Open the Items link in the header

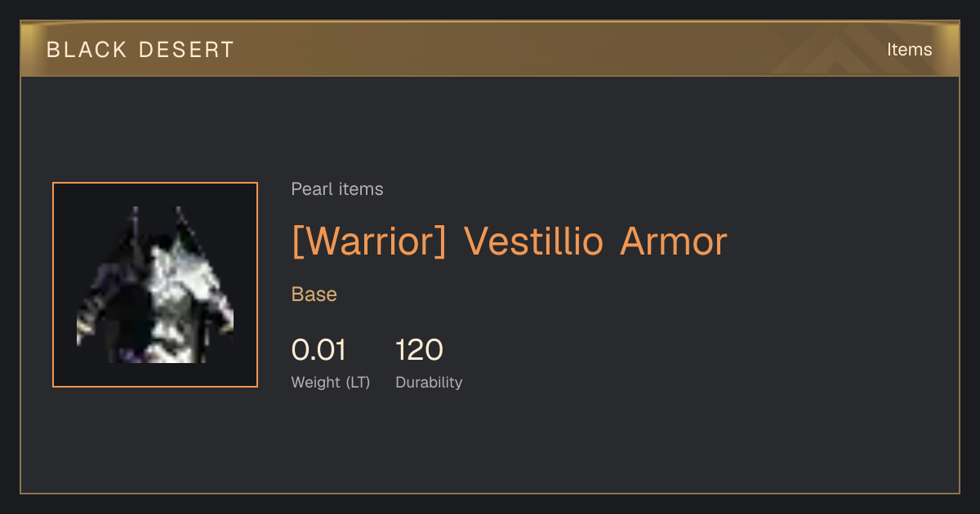pyautogui.click(x=909, y=50)
